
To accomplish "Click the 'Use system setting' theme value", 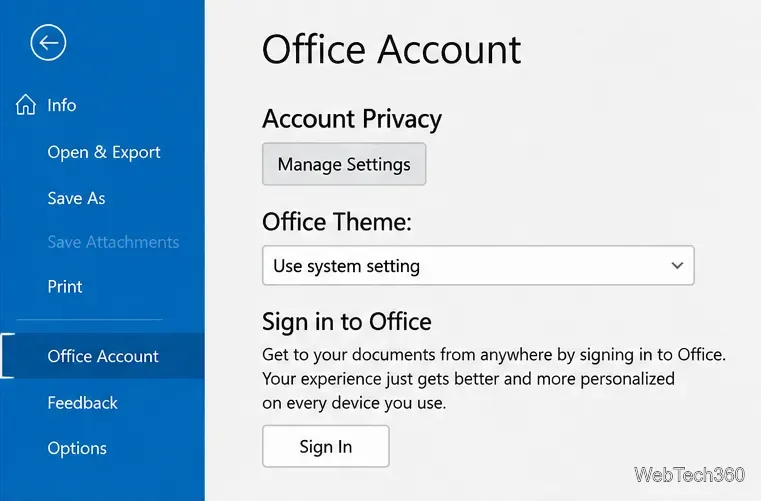I will [x=346, y=266].
